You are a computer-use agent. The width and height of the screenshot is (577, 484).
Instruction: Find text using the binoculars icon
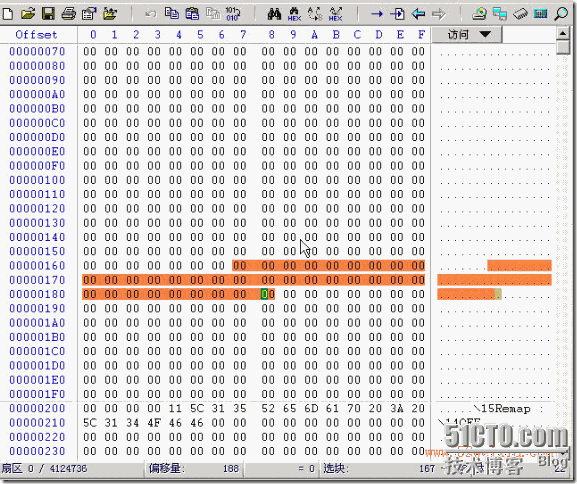274,14
